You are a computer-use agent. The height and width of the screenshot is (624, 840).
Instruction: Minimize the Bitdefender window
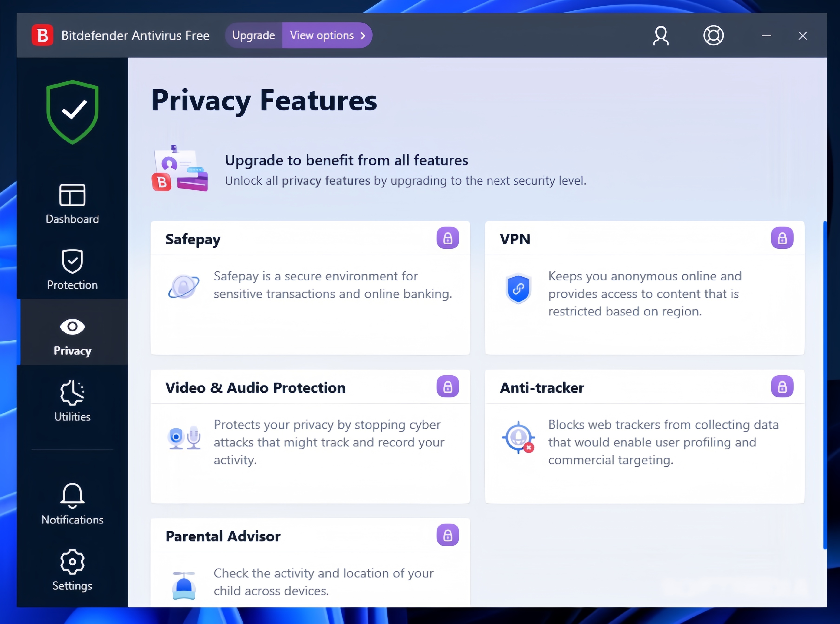(766, 36)
